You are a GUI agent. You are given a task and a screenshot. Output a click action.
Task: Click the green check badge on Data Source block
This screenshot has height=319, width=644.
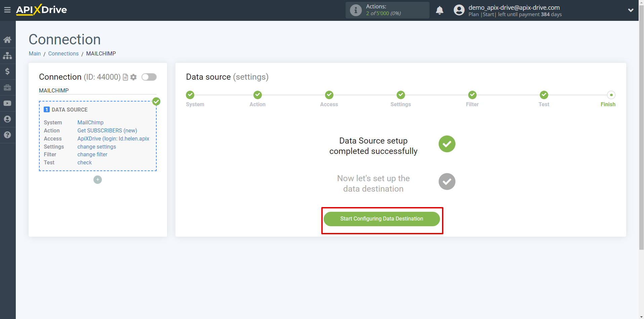156,101
